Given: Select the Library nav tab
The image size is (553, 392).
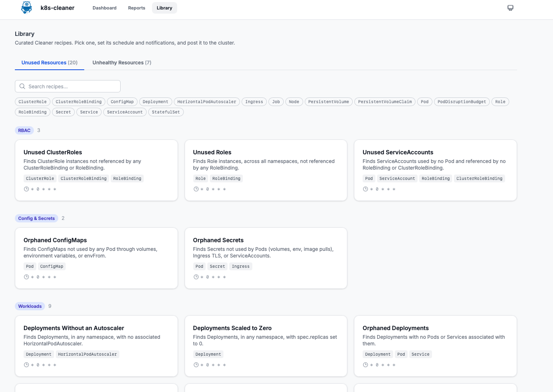Looking at the screenshot, I should [164, 8].
